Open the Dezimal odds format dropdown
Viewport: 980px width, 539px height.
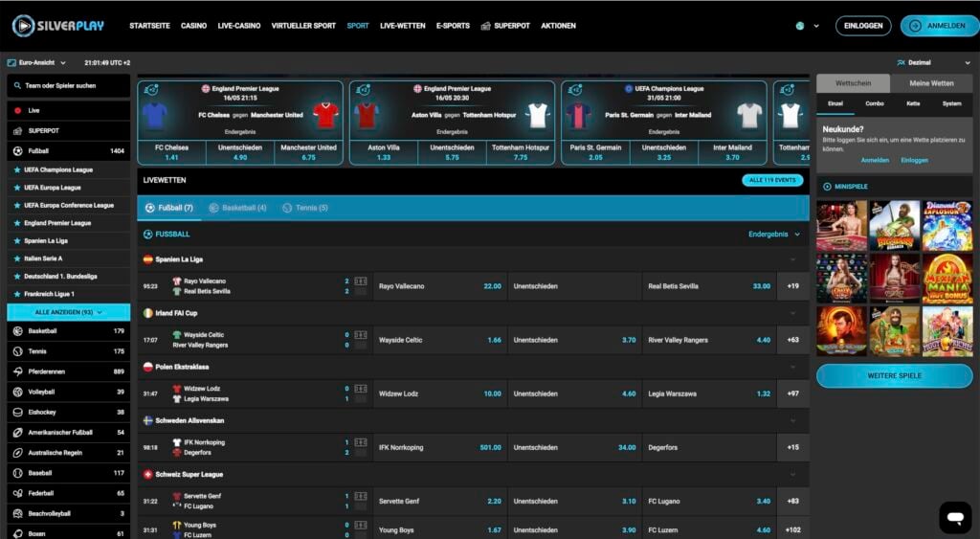(x=934, y=62)
